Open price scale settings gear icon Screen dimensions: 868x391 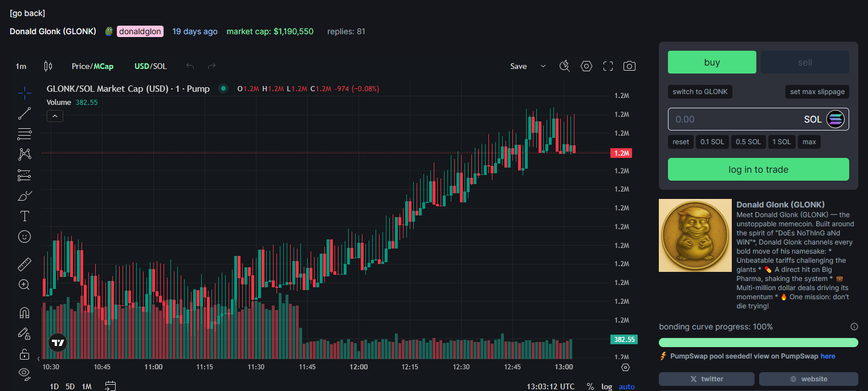[x=625, y=367]
